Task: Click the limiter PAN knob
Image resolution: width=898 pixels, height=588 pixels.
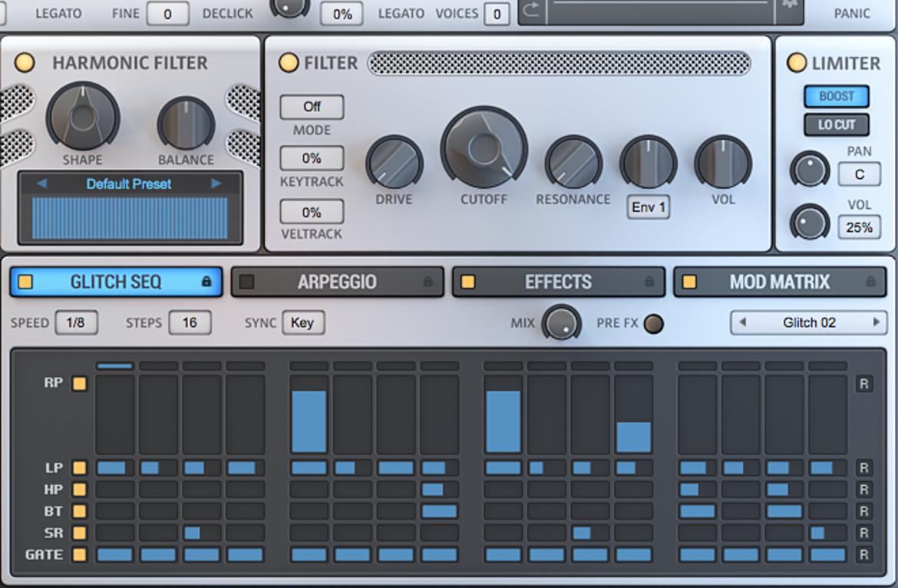Action: (810, 170)
